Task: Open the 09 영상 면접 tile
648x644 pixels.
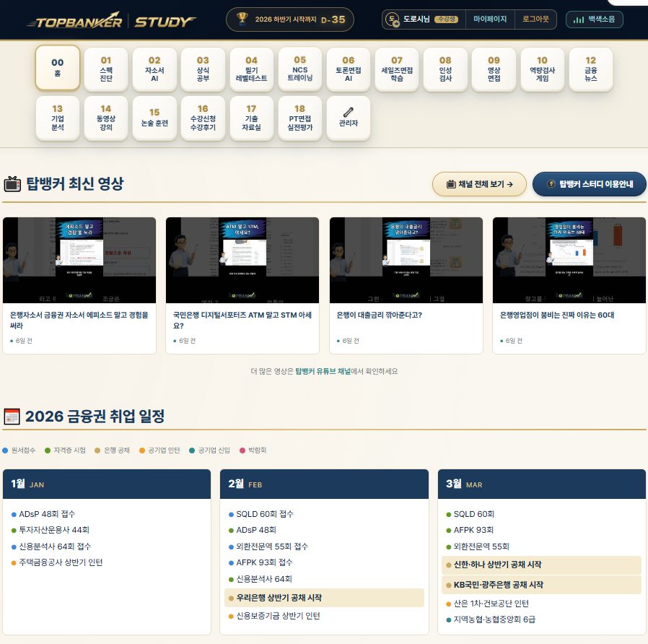Action: 494,69
